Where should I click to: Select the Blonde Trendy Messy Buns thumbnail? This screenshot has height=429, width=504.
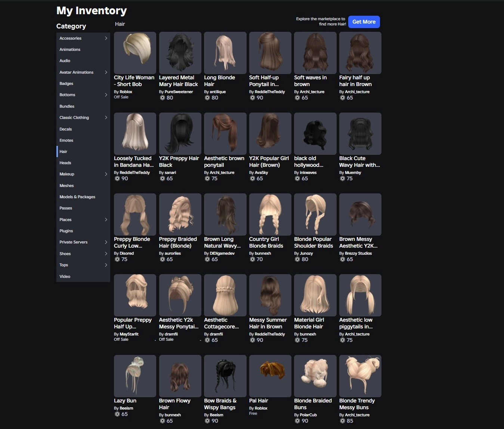click(360, 376)
